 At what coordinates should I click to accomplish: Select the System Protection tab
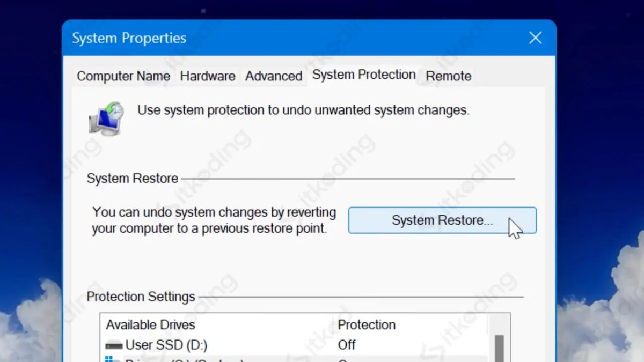click(x=363, y=75)
